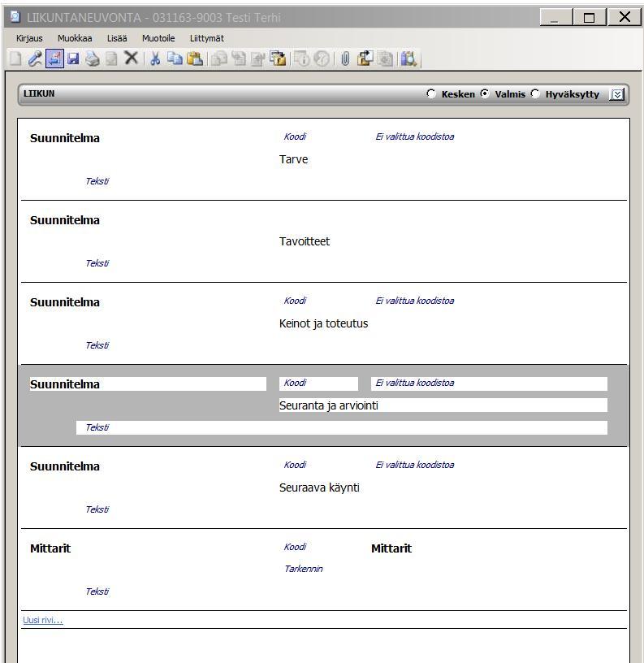Click the LIIKUN header label

[39, 93]
